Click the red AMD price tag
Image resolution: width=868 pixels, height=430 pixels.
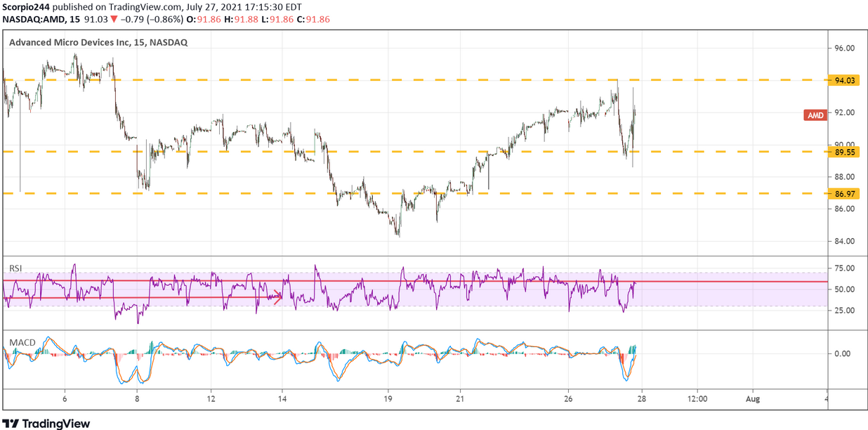tap(815, 115)
